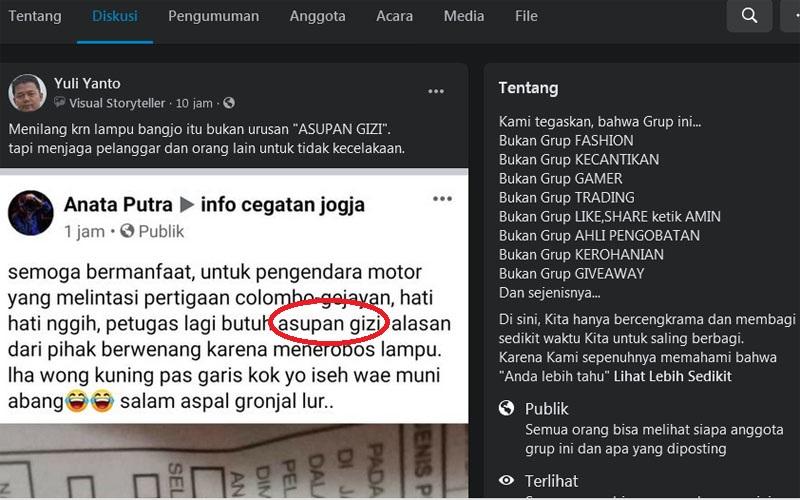Viewport: 800px width, 500px height.
Task: Click Yuli Yanto's profile picture
Action: (x=27, y=93)
